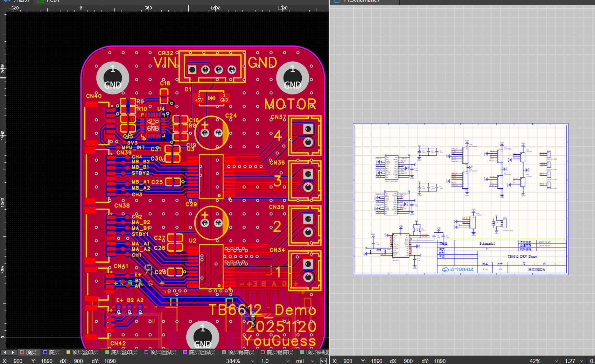Select the GND silkscreen label near CN32
The height and width of the screenshot is (364, 595).
[x=262, y=63]
